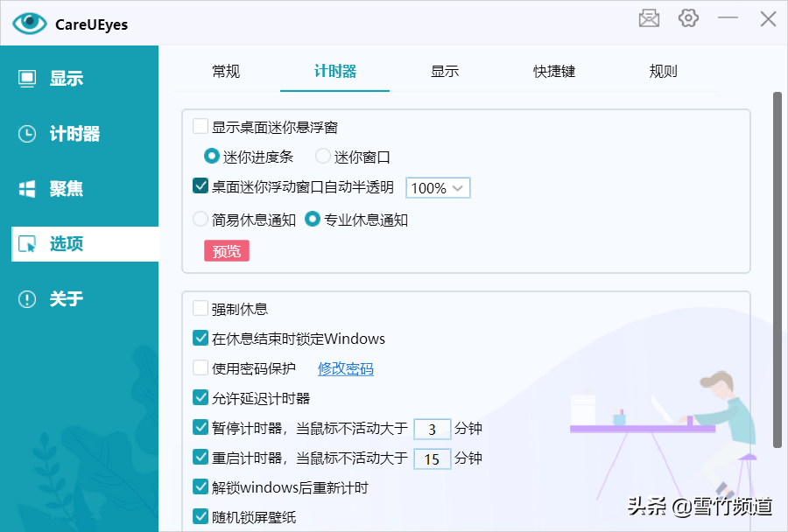Enable the 显示桌面迷你悬浮窗 checkbox
788x532 pixels.
pos(201,127)
